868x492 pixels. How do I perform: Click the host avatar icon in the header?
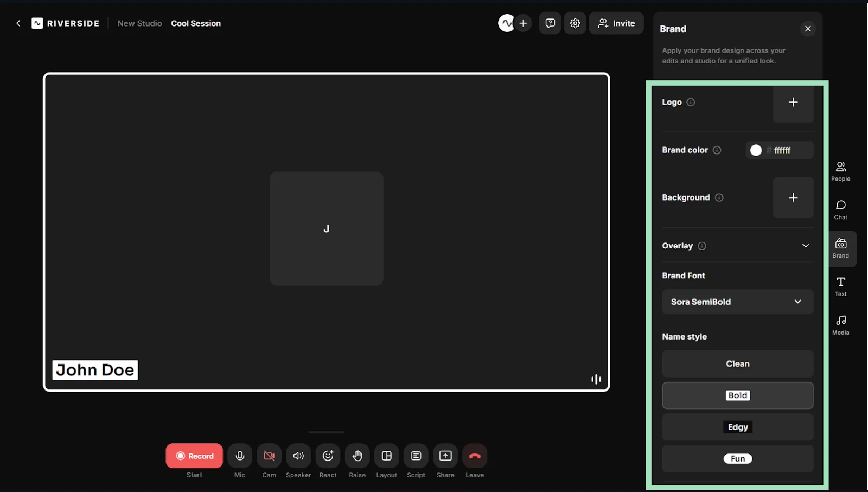[506, 23]
